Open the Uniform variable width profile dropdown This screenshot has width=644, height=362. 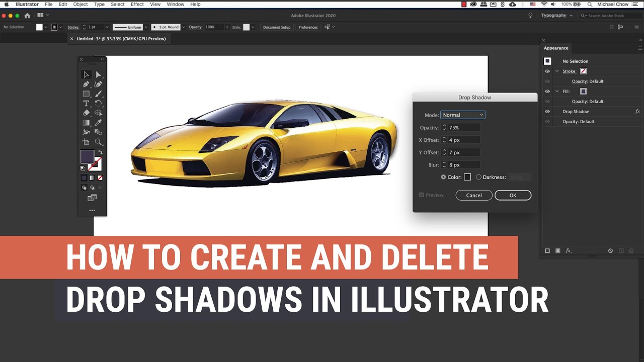[146, 27]
